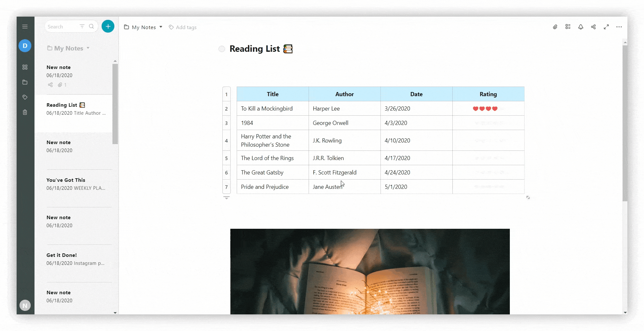Click the reminder bell icon
Screen dimensions: 644x331
(x=581, y=27)
